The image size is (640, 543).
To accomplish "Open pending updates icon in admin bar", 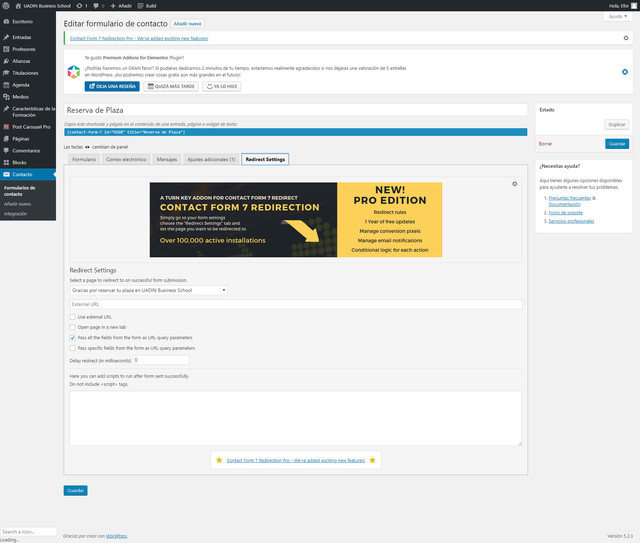I will click(82, 6).
